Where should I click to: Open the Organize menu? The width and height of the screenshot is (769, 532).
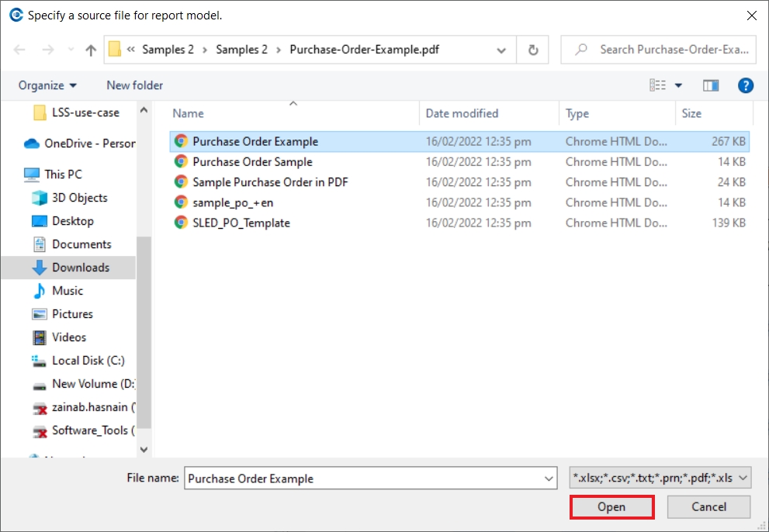(47, 85)
